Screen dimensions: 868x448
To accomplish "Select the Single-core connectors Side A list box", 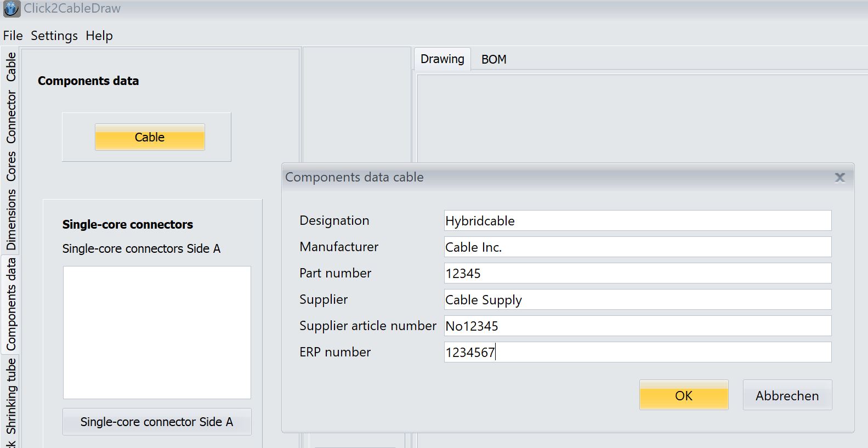I will pyautogui.click(x=157, y=332).
